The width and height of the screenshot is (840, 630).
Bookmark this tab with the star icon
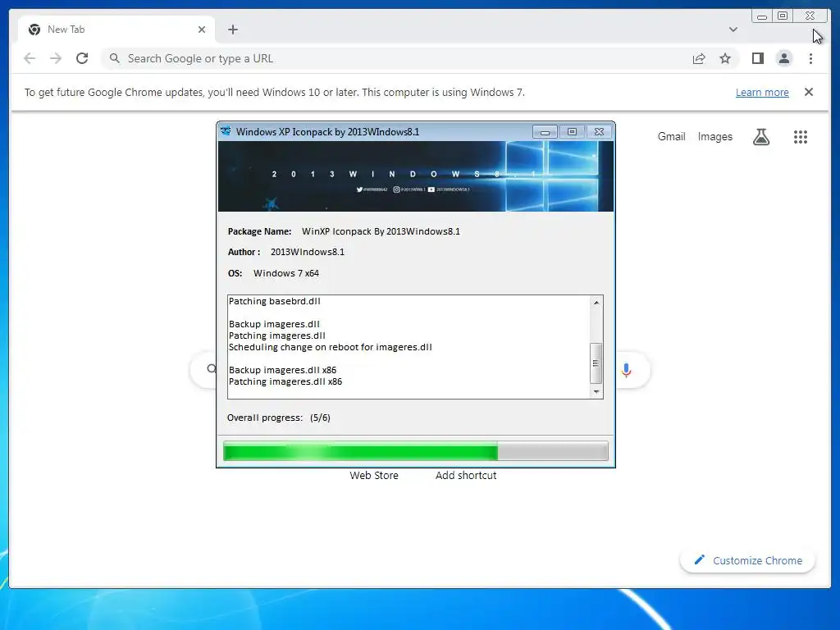[x=725, y=58]
